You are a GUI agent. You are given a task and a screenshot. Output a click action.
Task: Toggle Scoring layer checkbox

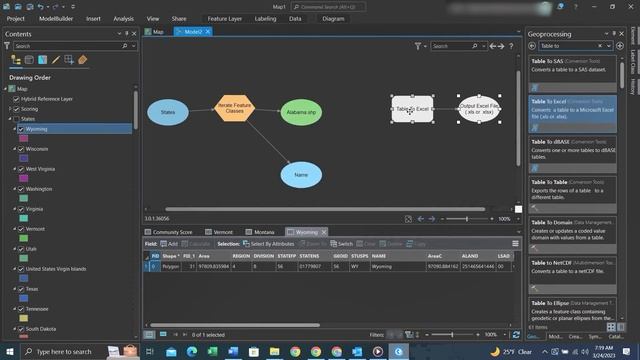[16, 109]
